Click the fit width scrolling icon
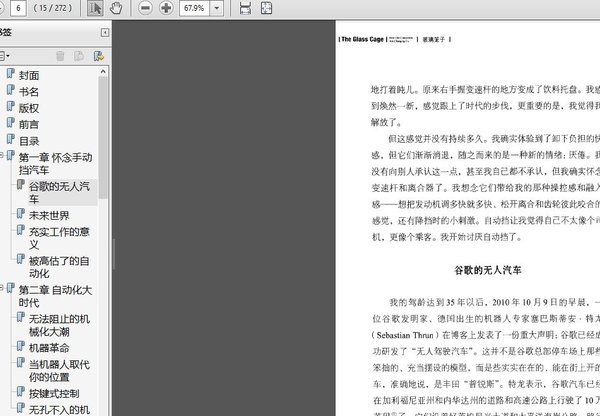The image size is (600, 416). 247,8
